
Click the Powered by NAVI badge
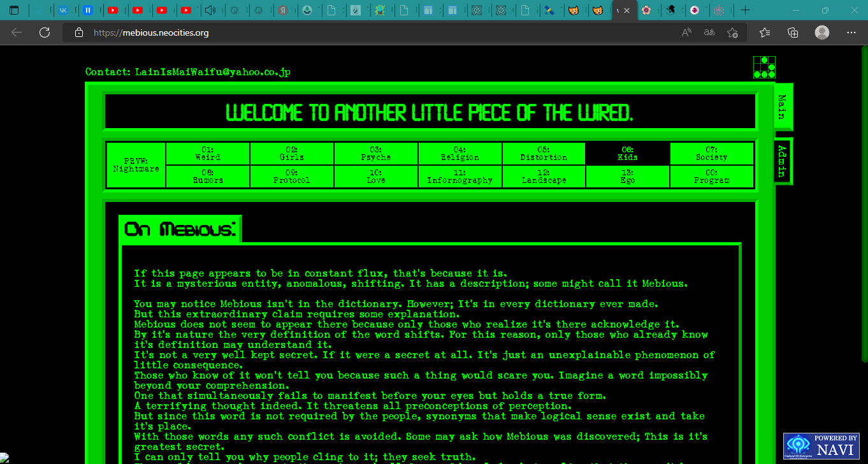pyautogui.click(x=821, y=446)
